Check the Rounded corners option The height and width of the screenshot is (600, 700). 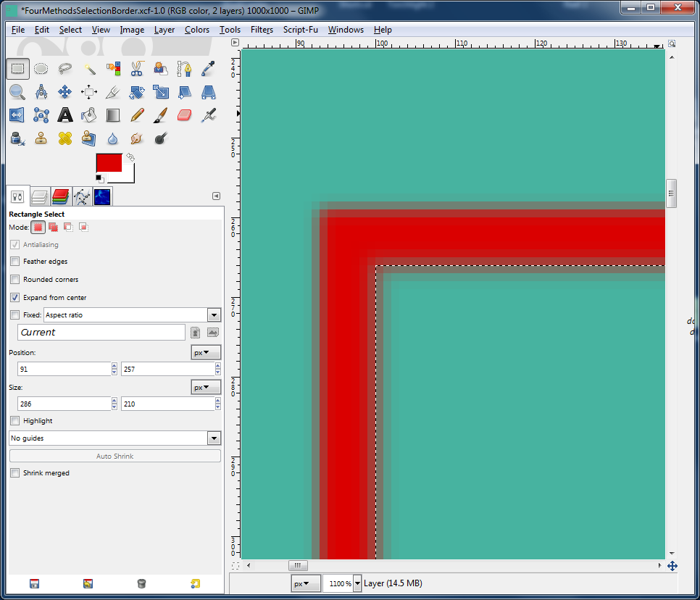14,279
